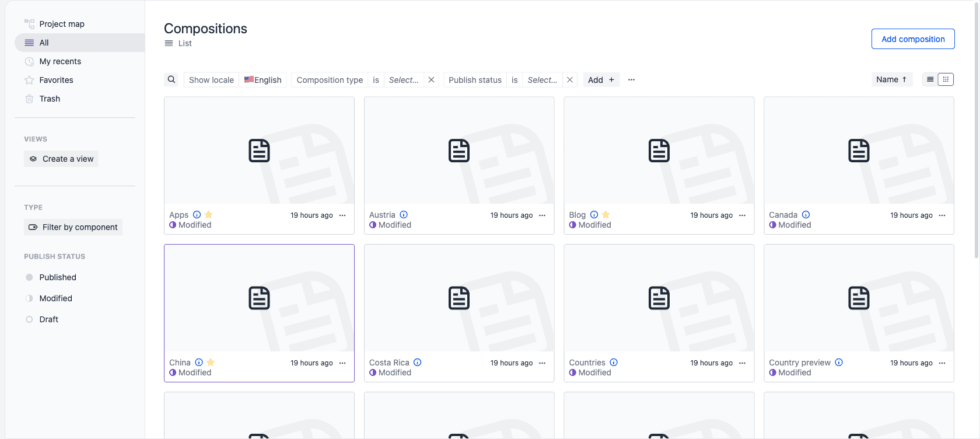Viewport: 980px width, 439px height.
Task: Open the Composition type Select dropdown
Action: (404, 80)
